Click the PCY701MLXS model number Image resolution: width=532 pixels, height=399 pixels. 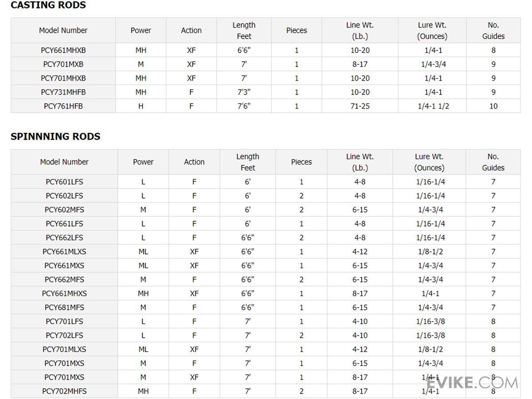click(64, 349)
